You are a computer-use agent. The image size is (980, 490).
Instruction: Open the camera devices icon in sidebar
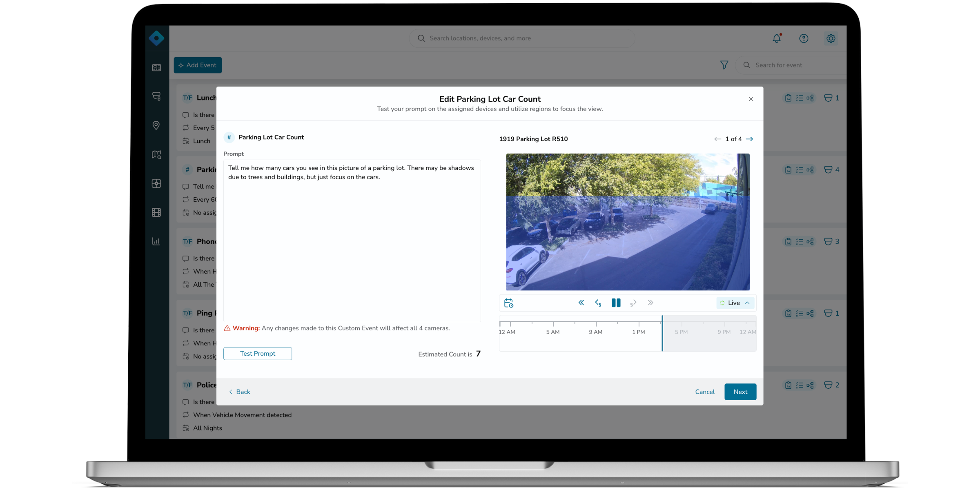coord(156,96)
